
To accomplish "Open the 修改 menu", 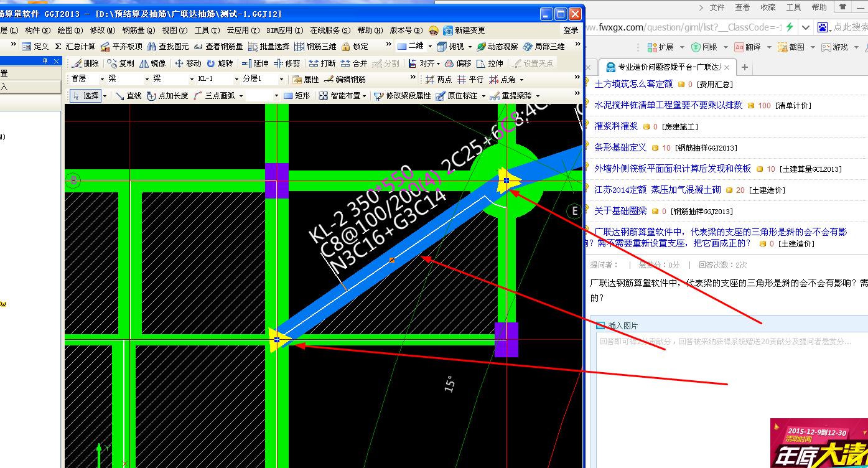I will (x=102, y=30).
